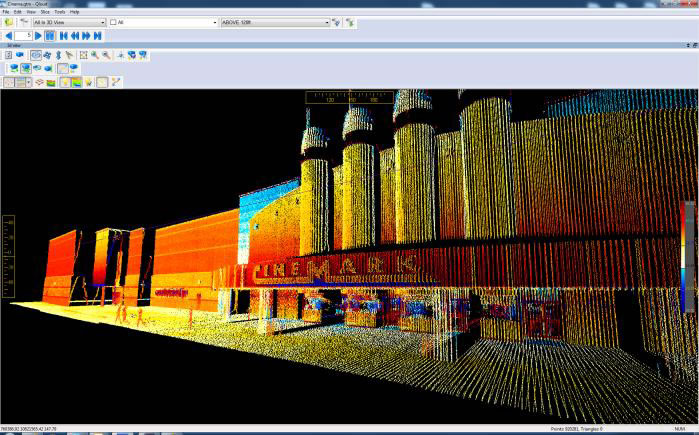
Task: Click the small star-like icon after the magnifiers
Action: click(120, 55)
